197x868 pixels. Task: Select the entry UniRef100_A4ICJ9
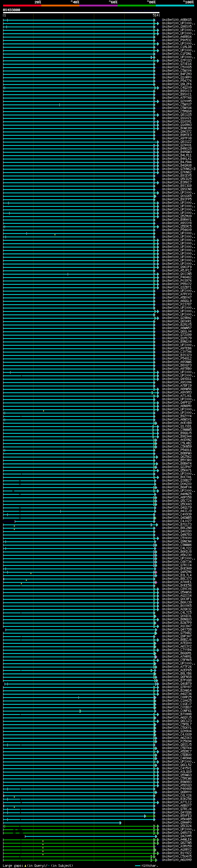pos(177,511)
